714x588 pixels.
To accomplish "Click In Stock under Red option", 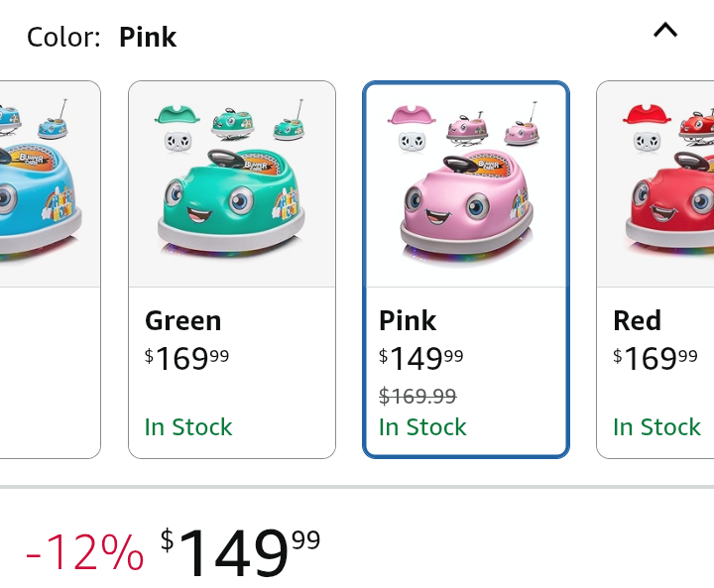I will 656,427.
